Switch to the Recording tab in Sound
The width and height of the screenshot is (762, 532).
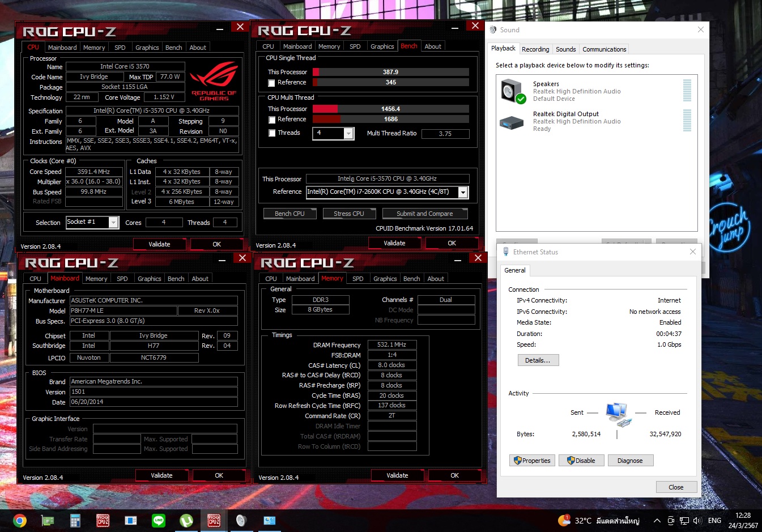click(x=535, y=49)
